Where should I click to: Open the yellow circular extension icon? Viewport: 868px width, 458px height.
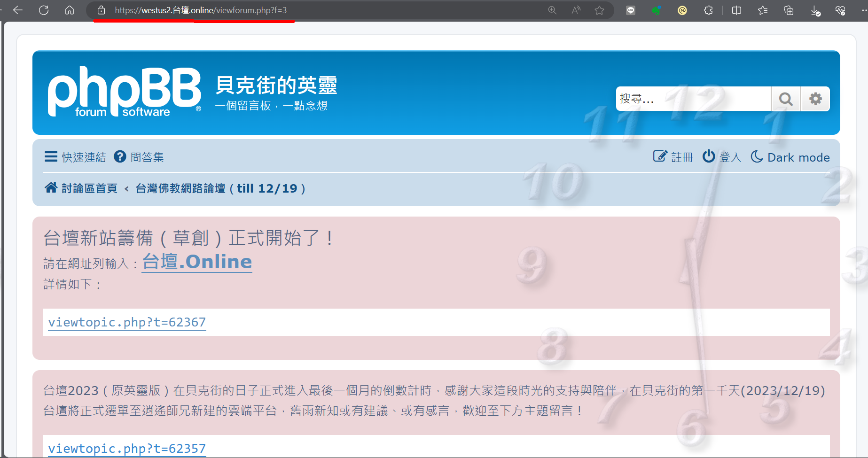pyautogui.click(x=682, y=10)
